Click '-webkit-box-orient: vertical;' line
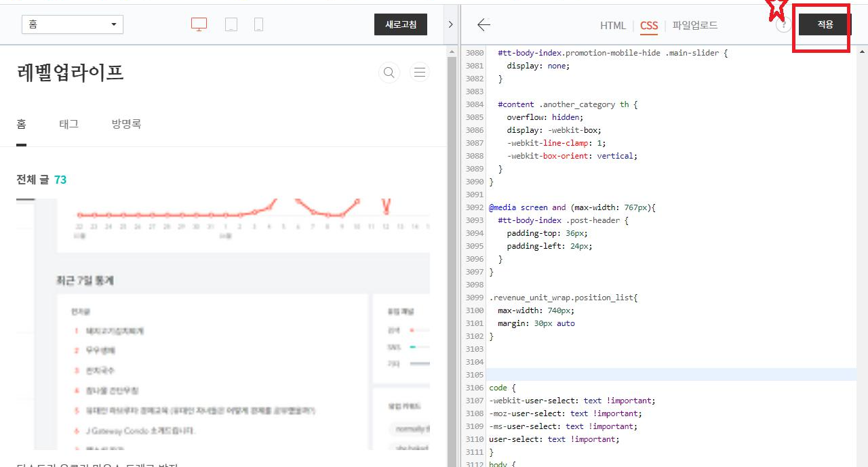The width and height of the screenshot is (868, 467). [572, 156]
